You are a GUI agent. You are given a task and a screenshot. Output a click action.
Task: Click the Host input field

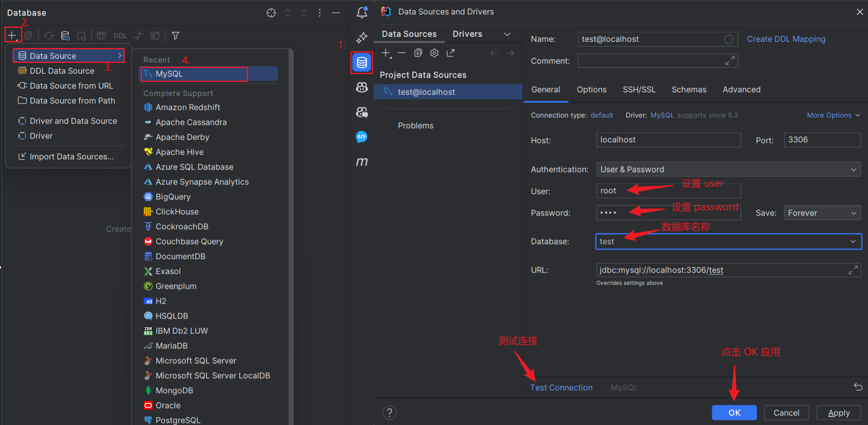click(x=668, y=140)
